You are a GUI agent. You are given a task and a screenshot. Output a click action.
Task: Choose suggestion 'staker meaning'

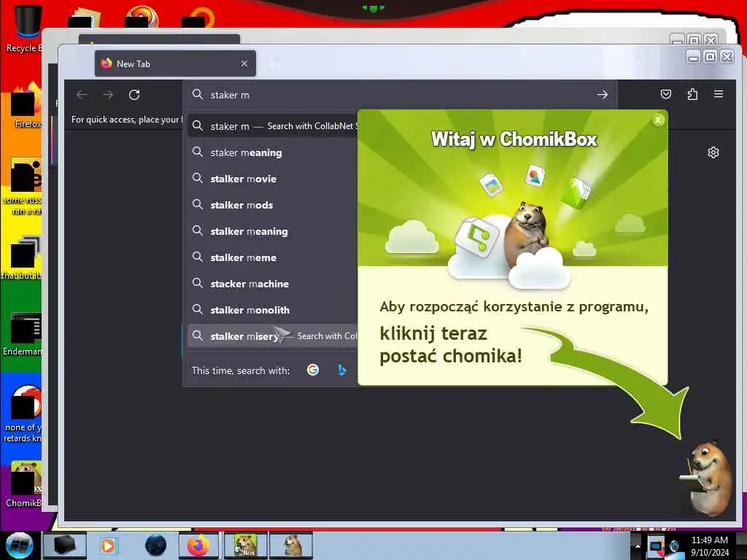273,152
